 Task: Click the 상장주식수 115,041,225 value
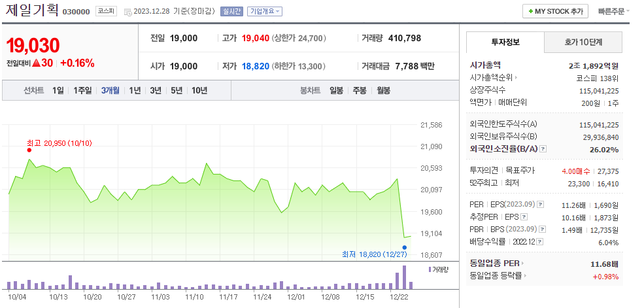click(x=600, y=91)
